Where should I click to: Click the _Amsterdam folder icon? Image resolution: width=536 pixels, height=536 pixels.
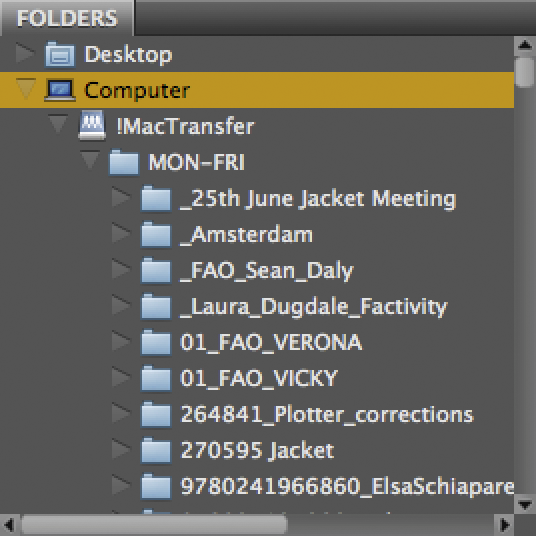click(x=156, y=234)
